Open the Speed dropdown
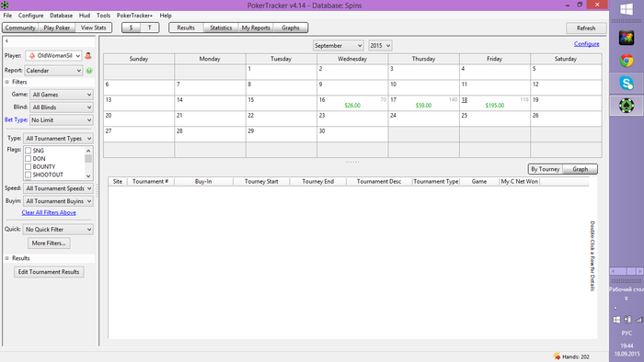Viewport: 644px width, 362px height. (58, 188)
